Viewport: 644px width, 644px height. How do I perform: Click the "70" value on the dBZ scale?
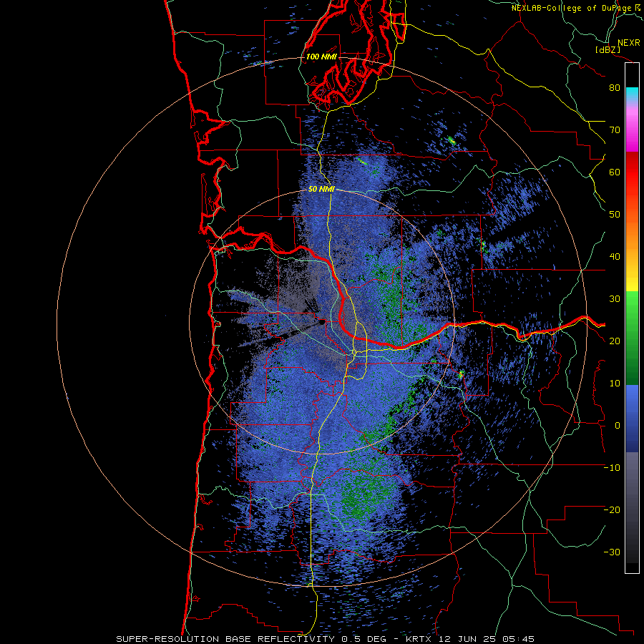pos(615,130)
